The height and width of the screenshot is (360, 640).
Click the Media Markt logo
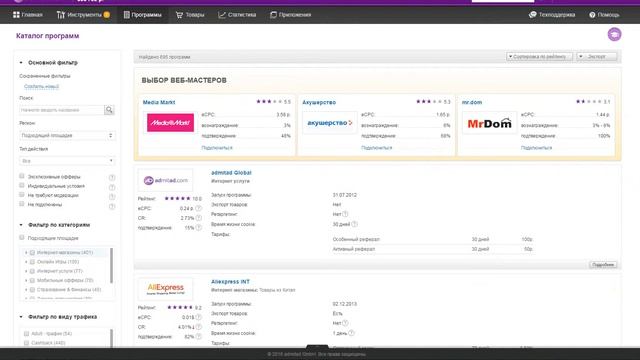170,122
